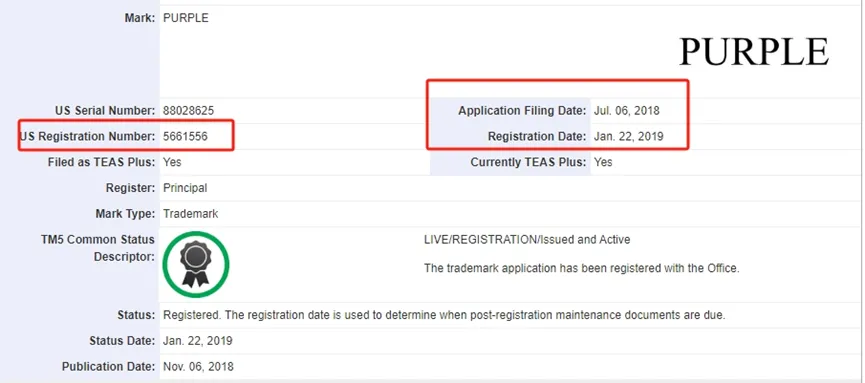Click the Filed as TEAS Plus Yes value
Screen dimensions: 865x383
[x=172, y=162]
